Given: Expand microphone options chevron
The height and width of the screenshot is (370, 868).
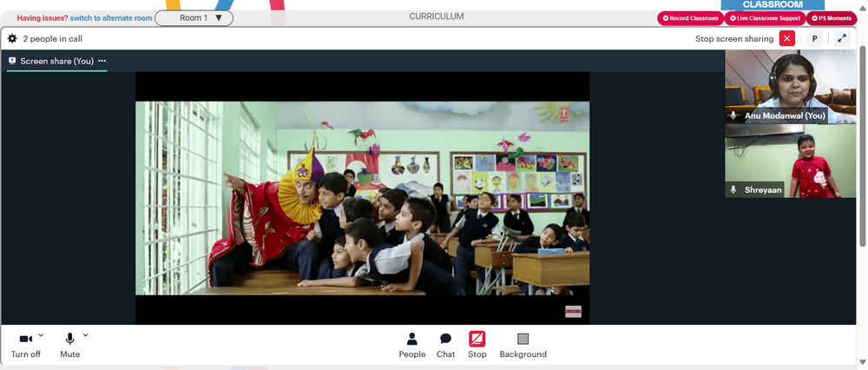Looking at the screenshot, I should pyautogui.click(x=85, y=335).
